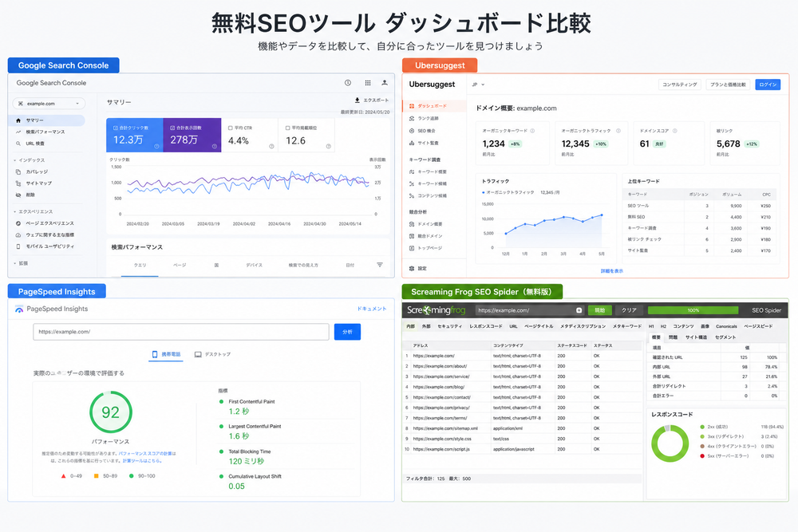Viewport: 798px width, 532px height.
Task: Click the プランと価格比較 button
Action: point(728,85)
